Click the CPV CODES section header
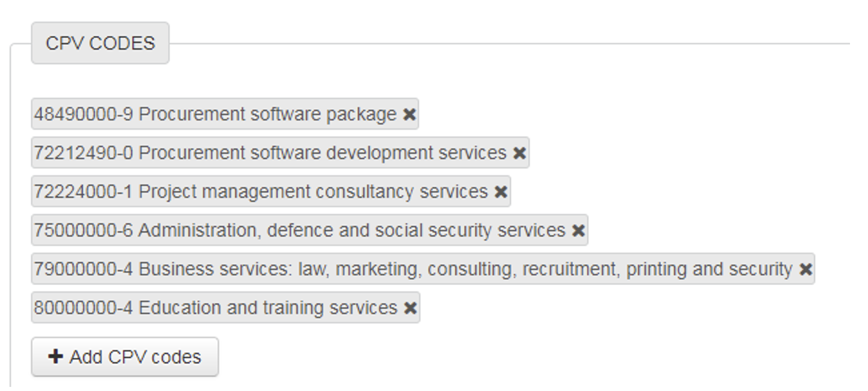This screenshot has width=868, height=391. tap(100, 44)
